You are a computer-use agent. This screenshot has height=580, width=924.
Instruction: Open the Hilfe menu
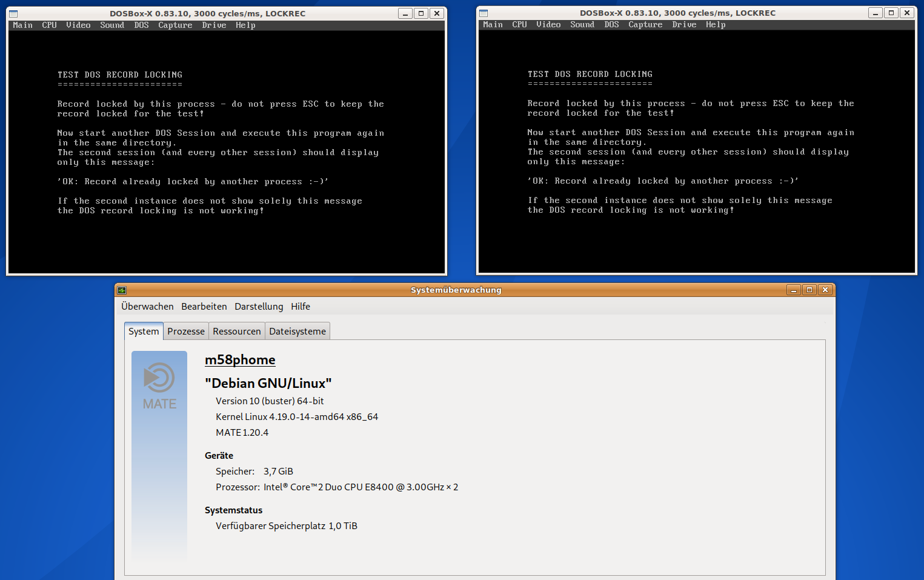point(301,307)
